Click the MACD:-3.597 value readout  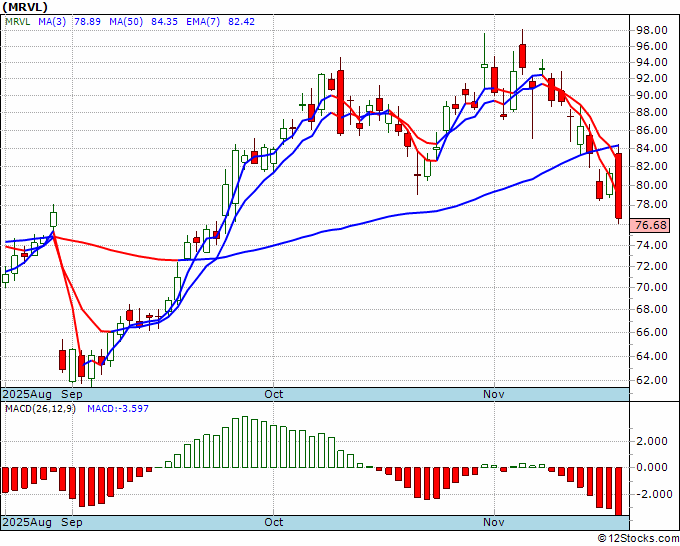pyautogui.click(x=118, y=409)
